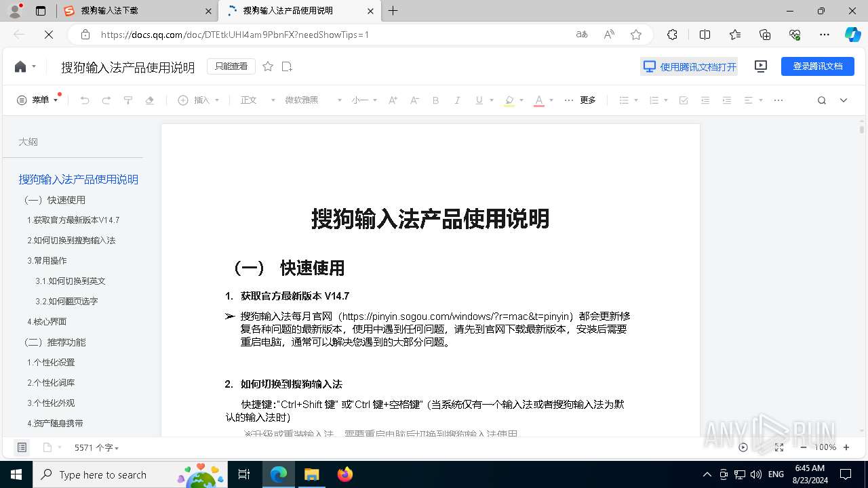Viewport: 868px width, 488px height.
Task: Open presentation mode icon in header
Action: tap(761, 66)
